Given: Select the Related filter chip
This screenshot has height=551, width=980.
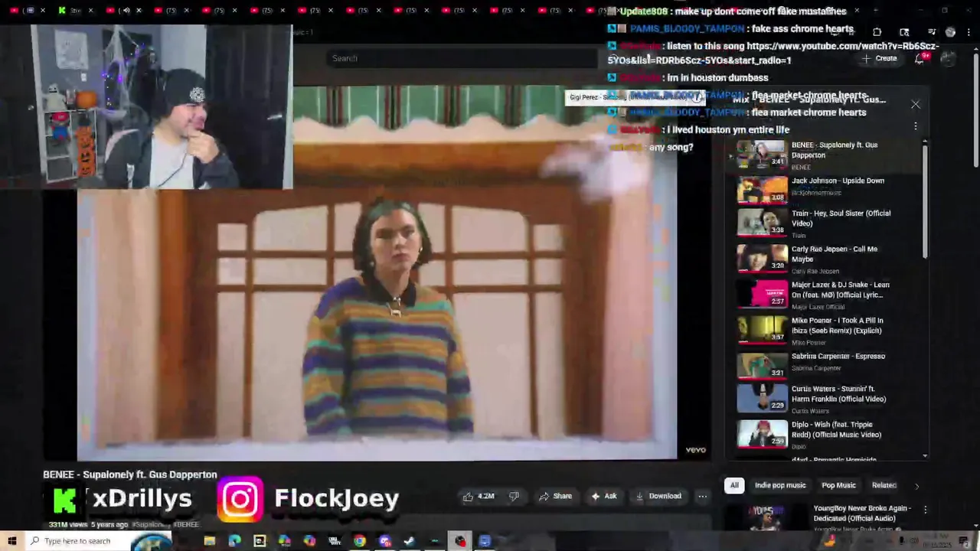Looking at the screenshot, I should coord(884,485).
